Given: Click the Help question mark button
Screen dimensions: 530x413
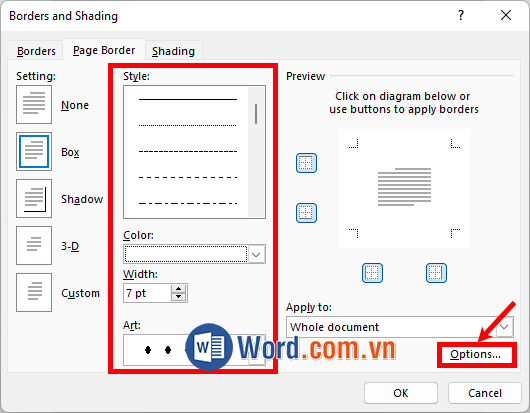Looking at the screenshot, I should 461,15.
